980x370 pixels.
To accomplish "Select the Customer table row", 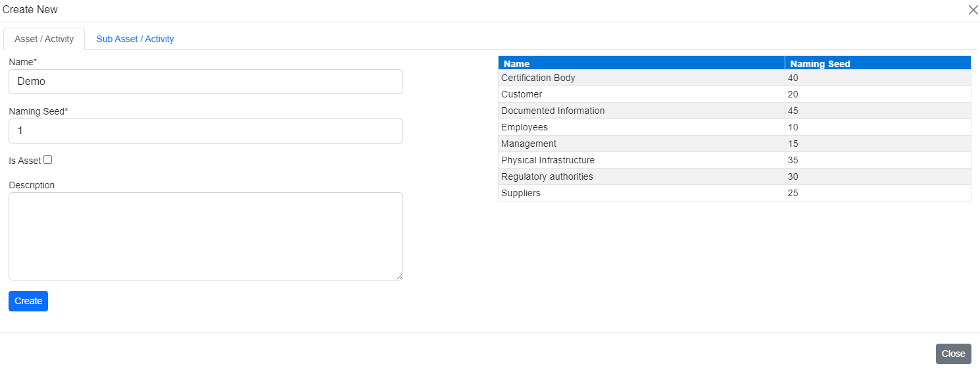I will (x=522, y=94).
